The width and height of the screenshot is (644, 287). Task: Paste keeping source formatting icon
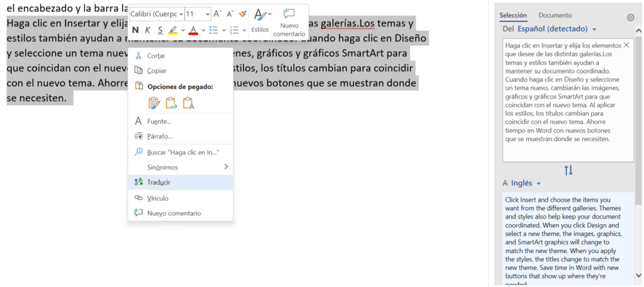pyautogui.click(x=154, y=103)
